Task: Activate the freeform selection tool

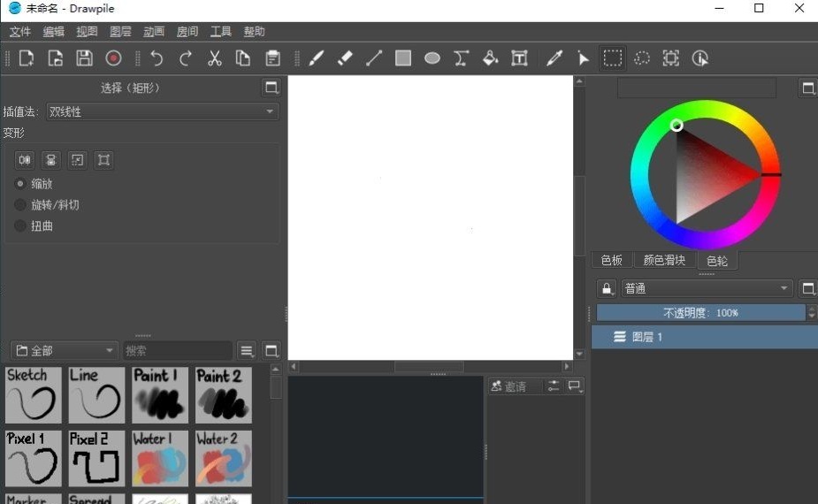Action: [x=642, y=57]
